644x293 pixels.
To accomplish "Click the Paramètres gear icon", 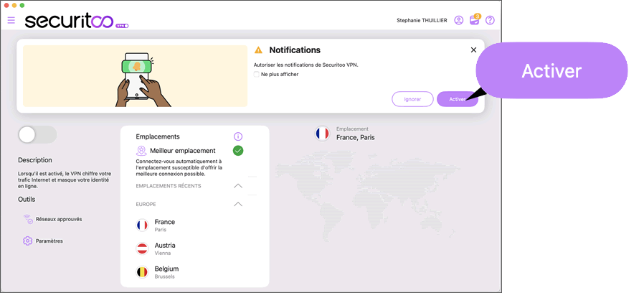I will 27,241.
